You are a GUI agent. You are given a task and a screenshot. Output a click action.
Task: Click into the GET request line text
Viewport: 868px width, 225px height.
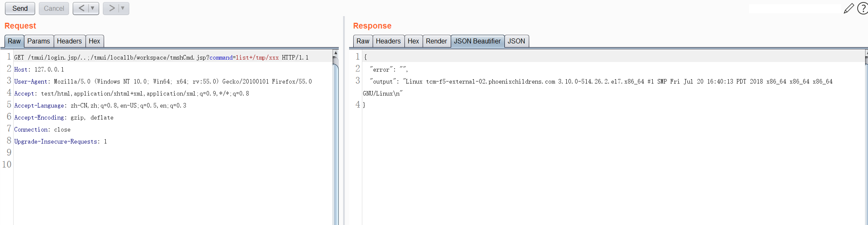pyautogui.click(x=161, y=57)
